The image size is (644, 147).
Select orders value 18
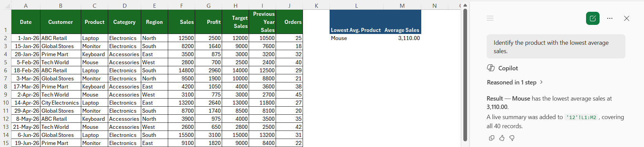(x=289, y=46)
